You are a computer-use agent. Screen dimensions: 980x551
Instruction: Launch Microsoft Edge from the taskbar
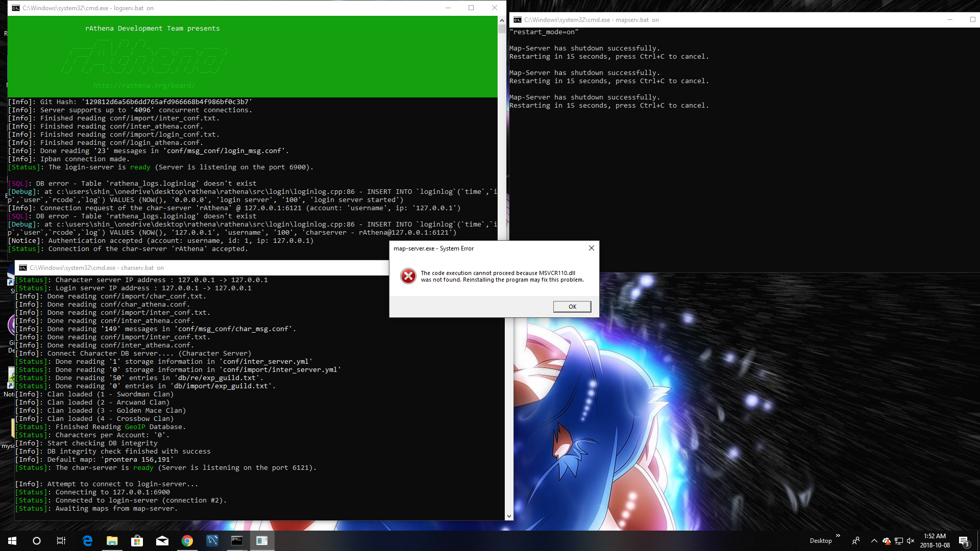click(x=87, y=541)
